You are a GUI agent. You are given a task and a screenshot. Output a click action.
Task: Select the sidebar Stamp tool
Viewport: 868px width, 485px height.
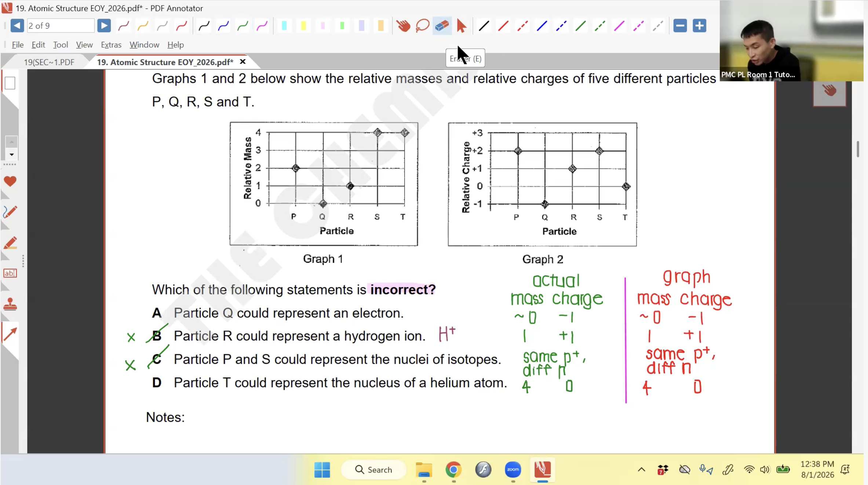[x=10, y=304]
